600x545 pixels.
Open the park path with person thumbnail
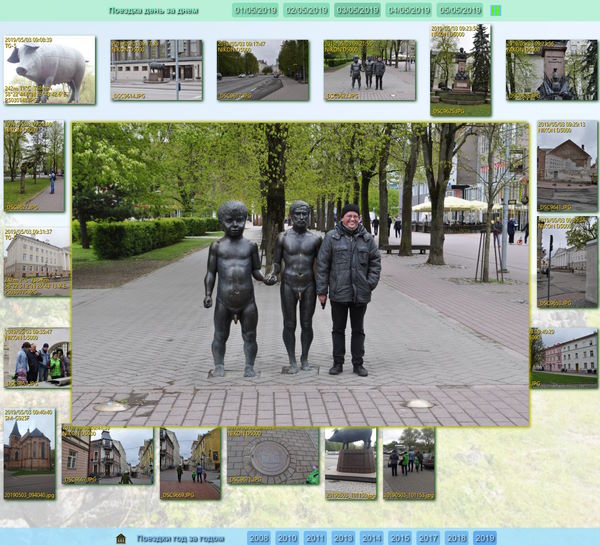[x=34, y=166]
